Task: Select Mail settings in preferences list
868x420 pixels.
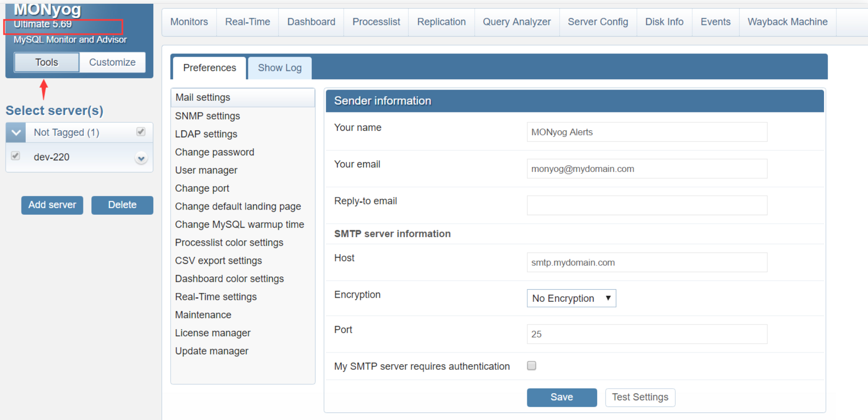Action: (x=243, y=97)
